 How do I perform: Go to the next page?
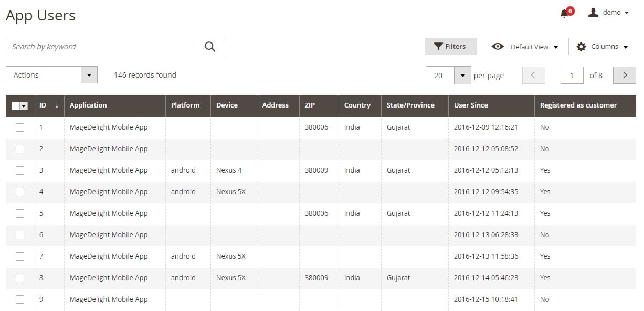click(x=625, y=75)
